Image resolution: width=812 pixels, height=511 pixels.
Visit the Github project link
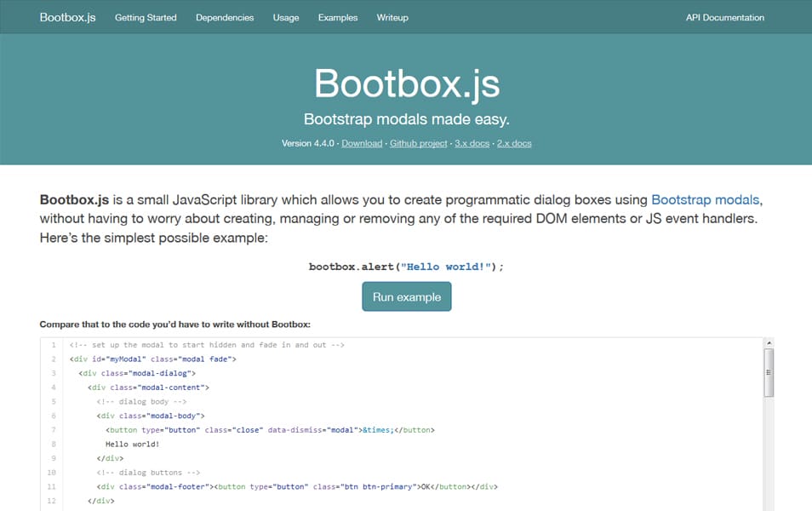419,144
